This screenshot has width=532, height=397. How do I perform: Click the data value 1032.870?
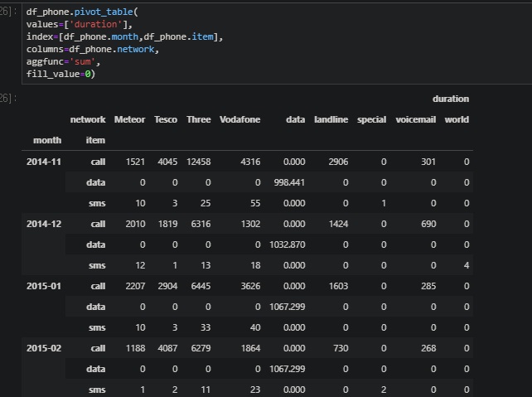288,244
